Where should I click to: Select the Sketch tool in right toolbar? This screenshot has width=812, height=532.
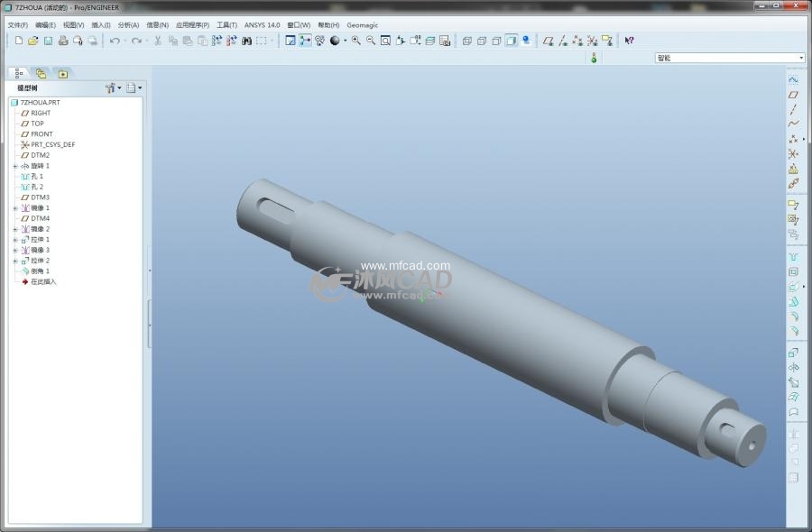(793, 79)
